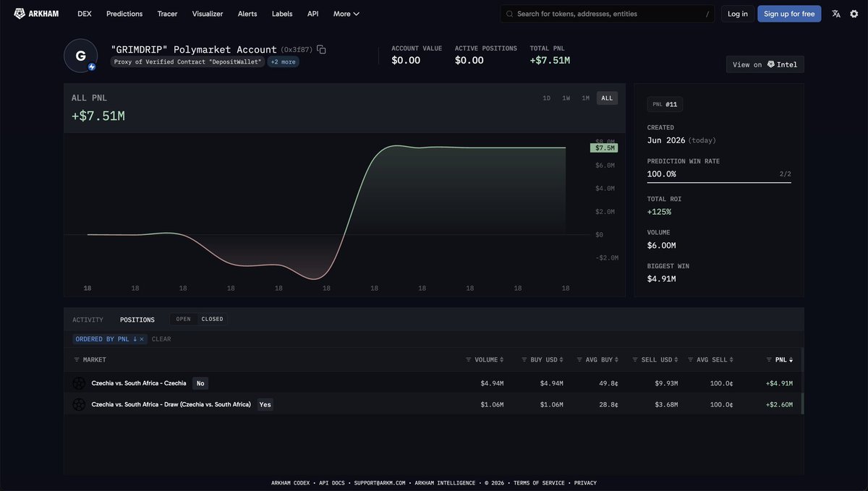Click the table's vertical scrollbar
Viewport: 868px width, 491px height.
coord(802,403)
